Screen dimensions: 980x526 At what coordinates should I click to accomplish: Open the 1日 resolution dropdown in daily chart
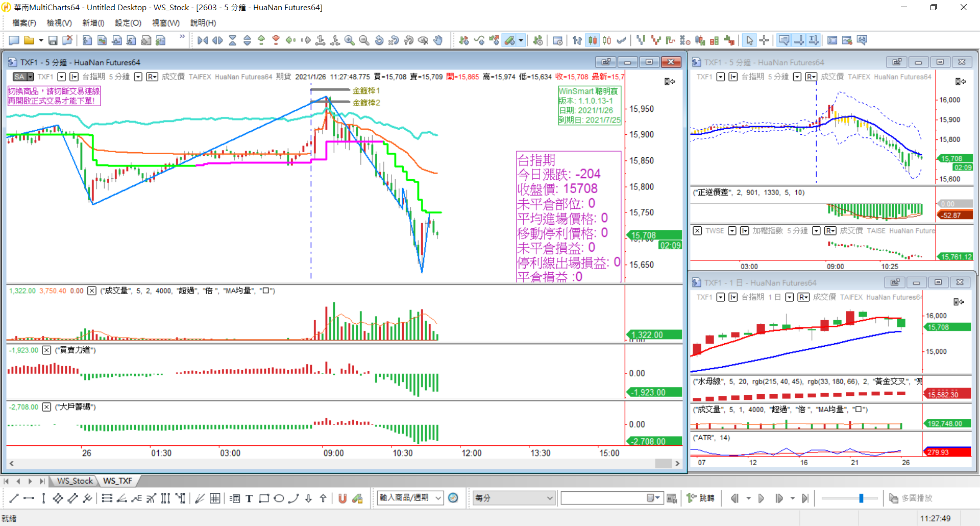pos(789,297)
